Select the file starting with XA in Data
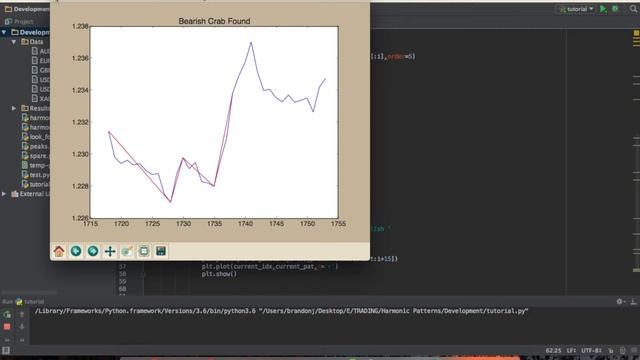This screenshot has width=640, height=360. (40, 98)
